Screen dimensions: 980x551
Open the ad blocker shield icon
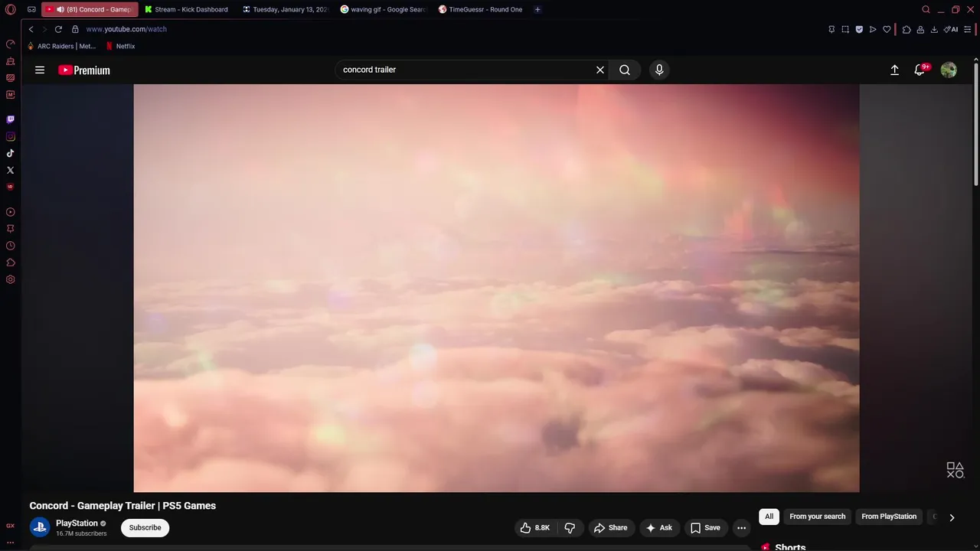coord(859,29)
